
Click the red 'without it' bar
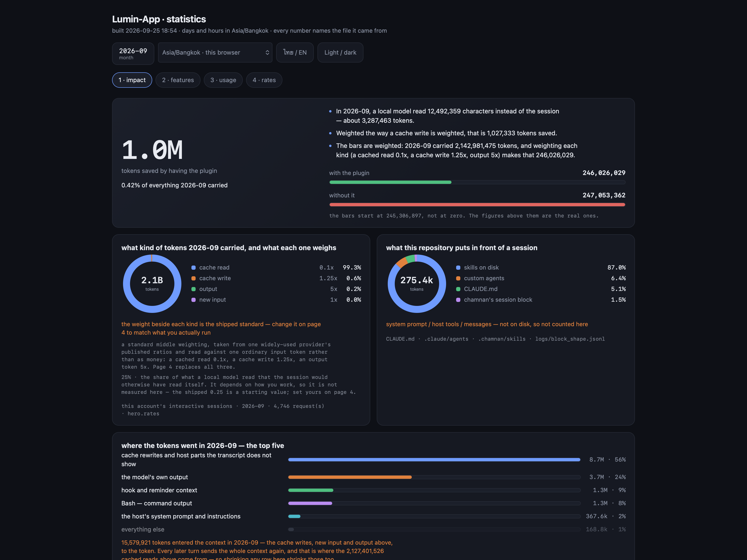click(477, 205)
